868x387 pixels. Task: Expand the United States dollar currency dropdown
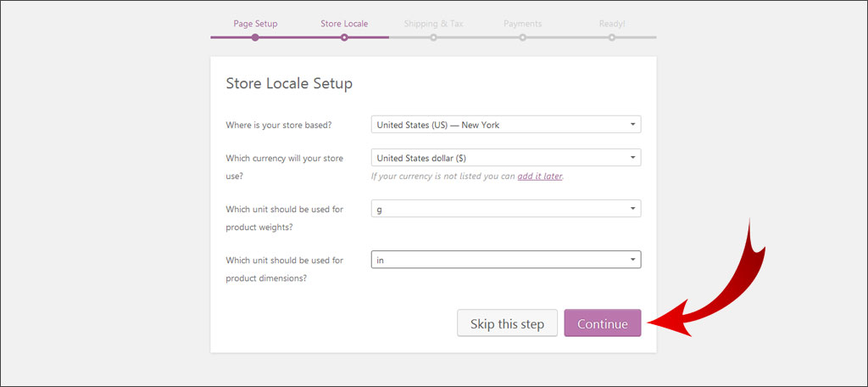506,158
